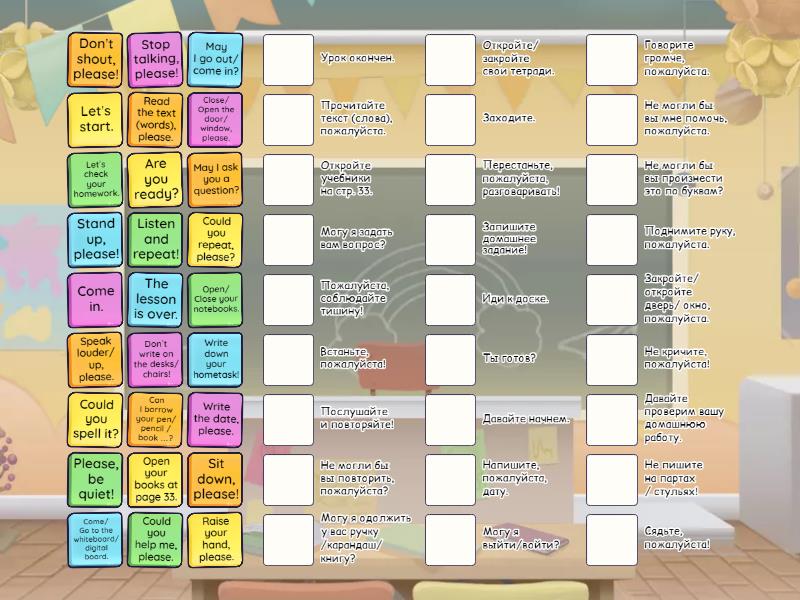Pick the "The lesson is over." tile
Viewport: 800px width, 600px height.
pyautogui.click(x=156, y=299)
